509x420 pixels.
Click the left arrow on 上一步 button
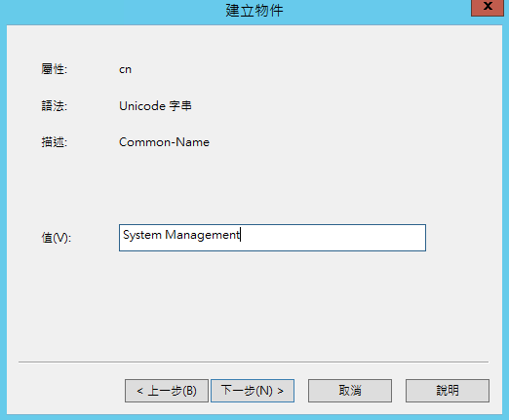pos(139,391)
